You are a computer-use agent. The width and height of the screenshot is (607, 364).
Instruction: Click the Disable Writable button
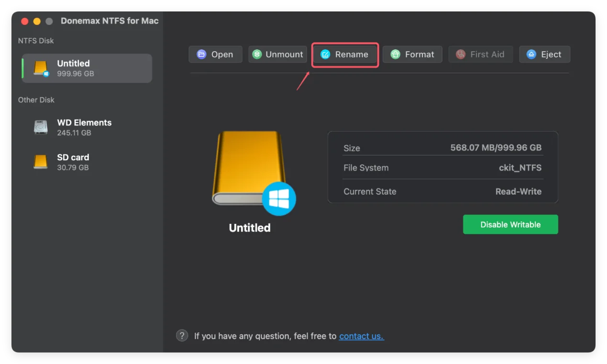(510, 224)
